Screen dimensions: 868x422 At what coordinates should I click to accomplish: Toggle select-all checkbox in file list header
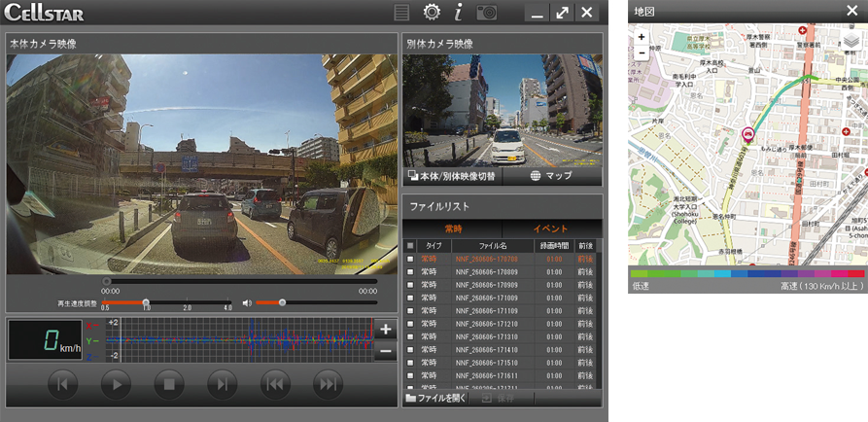(x=410, y=245)
